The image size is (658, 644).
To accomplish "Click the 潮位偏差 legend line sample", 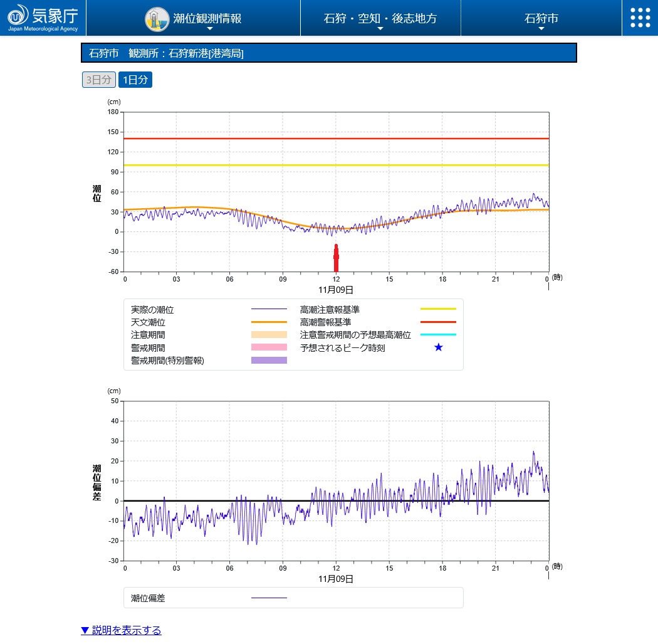I will click(269, 598).
